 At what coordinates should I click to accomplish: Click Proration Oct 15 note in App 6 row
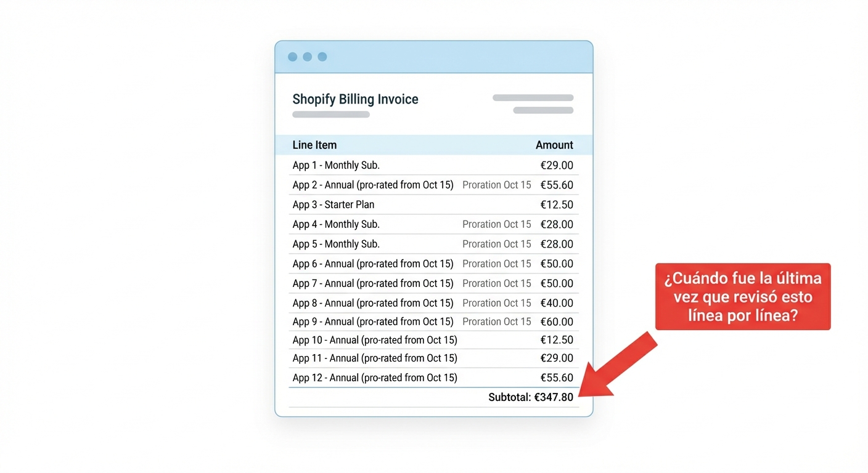497,264
